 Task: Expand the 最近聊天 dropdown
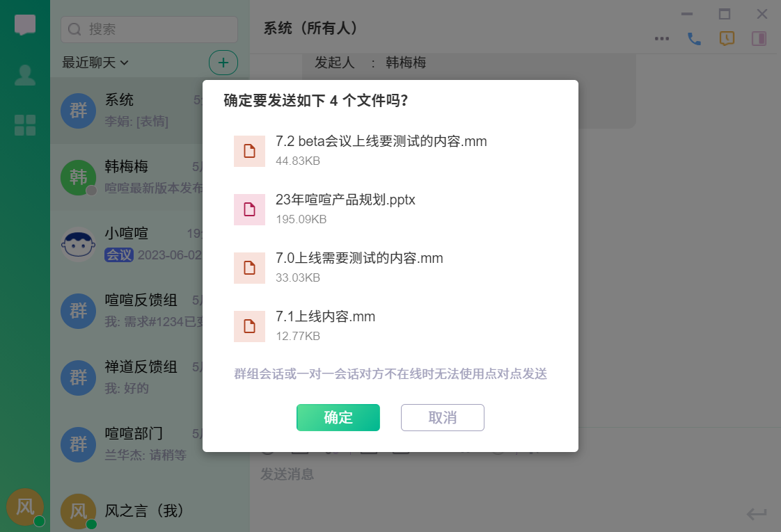tap(95, 63)
